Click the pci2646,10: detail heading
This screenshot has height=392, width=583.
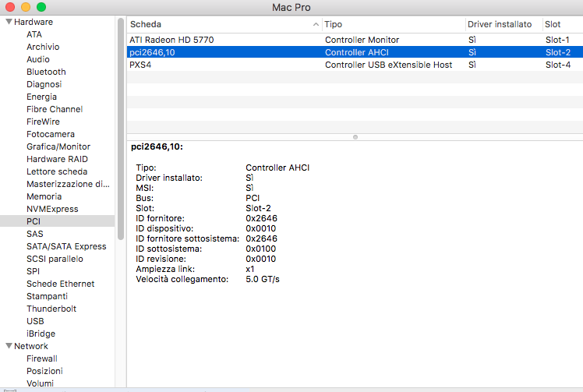point(157,147)
